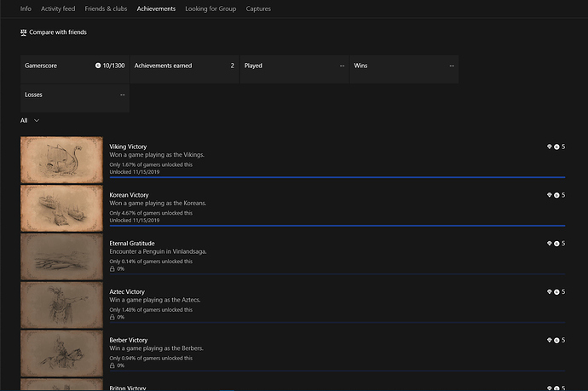Click Viking Victory rare diamond icon
Screen dimensions: 588x391
pos(550,147)
